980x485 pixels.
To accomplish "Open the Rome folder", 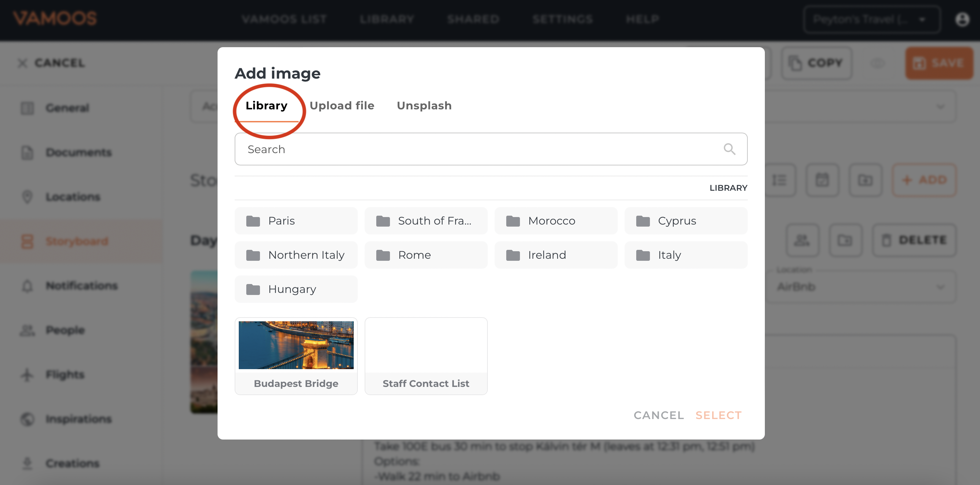I will 425,255.
